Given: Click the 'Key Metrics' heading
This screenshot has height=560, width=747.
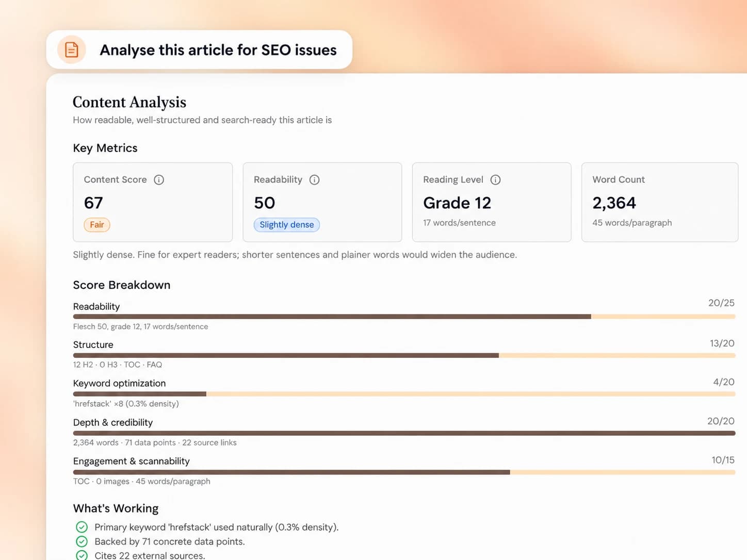Looking at the screenshot, I should [105, 148].
